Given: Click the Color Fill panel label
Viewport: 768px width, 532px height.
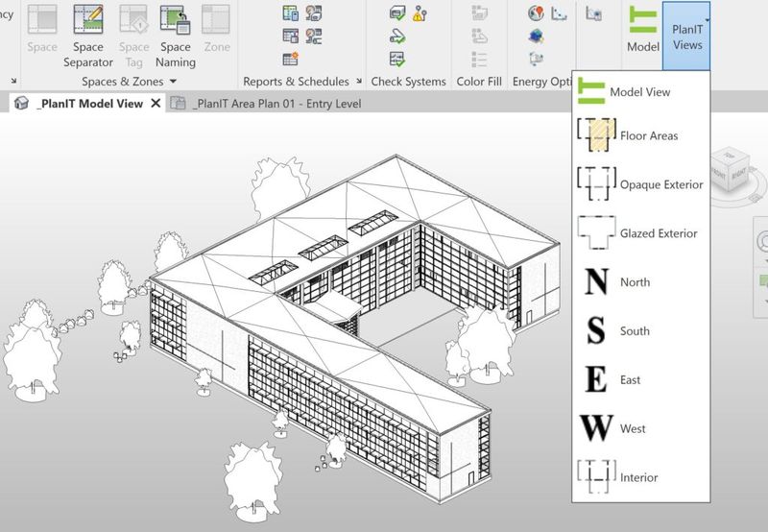Looking at the screenshot, I should click(479, 82).
